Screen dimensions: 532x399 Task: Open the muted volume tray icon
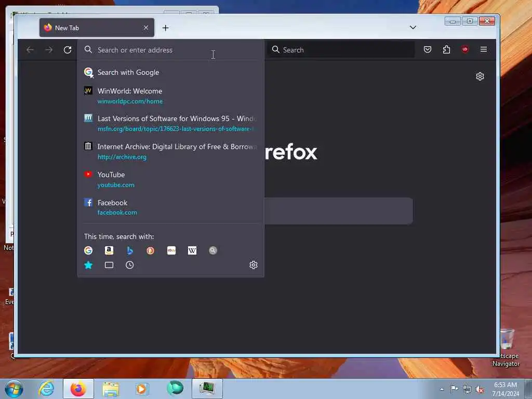480,389
